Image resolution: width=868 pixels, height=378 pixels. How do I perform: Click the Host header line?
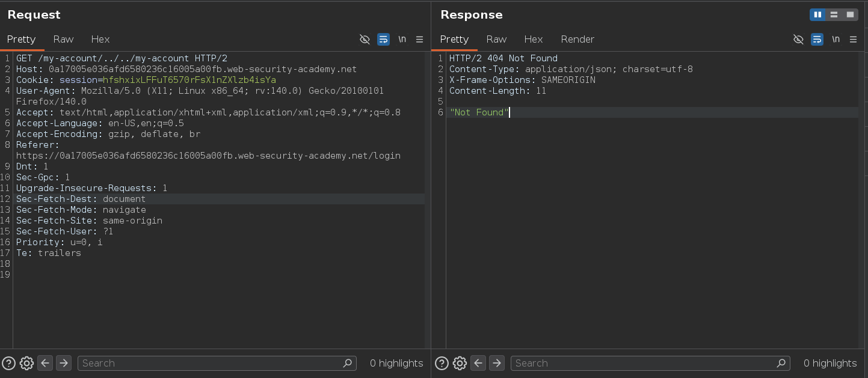pos(186,69)
